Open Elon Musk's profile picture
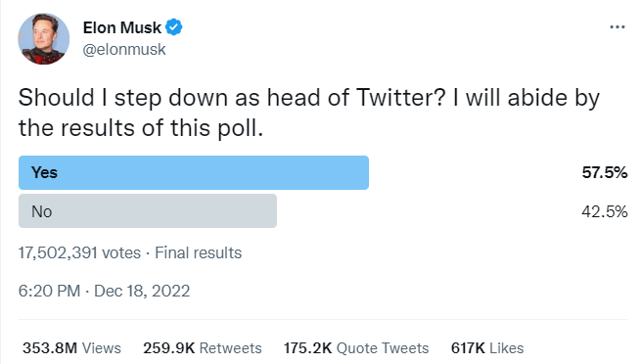This screenshot has width=641, height=364. [44, 39]
